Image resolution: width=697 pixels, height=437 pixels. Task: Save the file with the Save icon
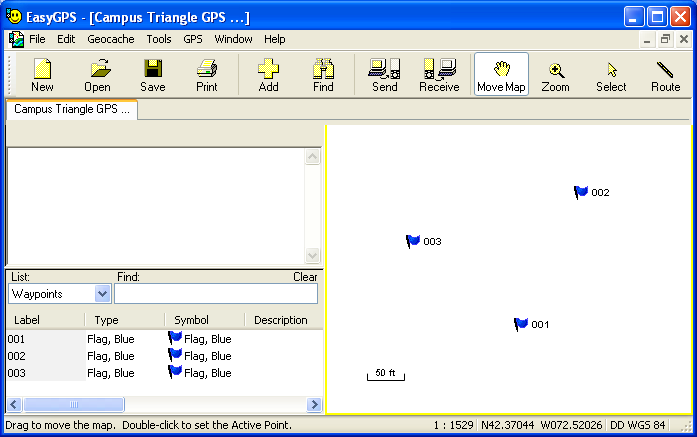[153, 75]
